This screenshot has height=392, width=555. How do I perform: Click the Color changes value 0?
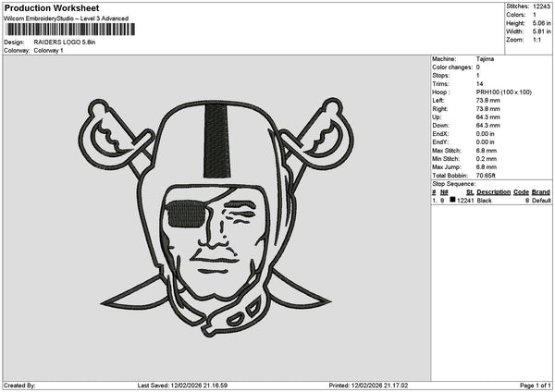tap(478, 67)
